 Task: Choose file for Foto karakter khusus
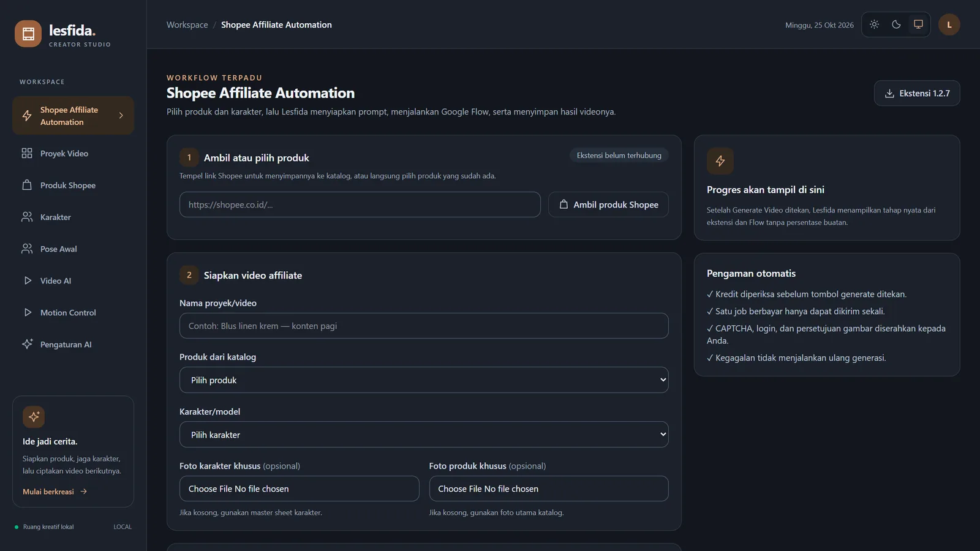[x=300, y=489]
